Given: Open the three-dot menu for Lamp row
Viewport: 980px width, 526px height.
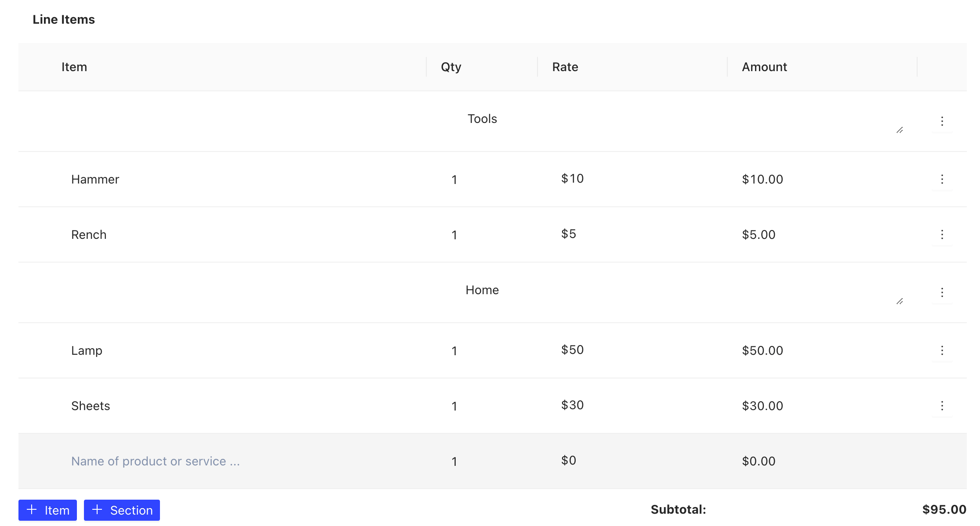Looking at the screenshot, I should coord(942,350).
